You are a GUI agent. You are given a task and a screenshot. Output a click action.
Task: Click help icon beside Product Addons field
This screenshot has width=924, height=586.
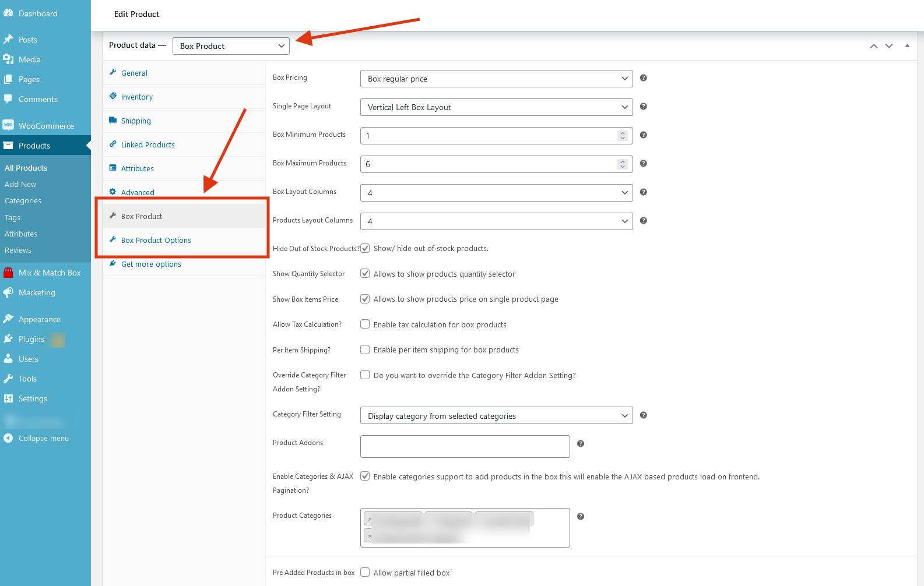click(581, 444)
